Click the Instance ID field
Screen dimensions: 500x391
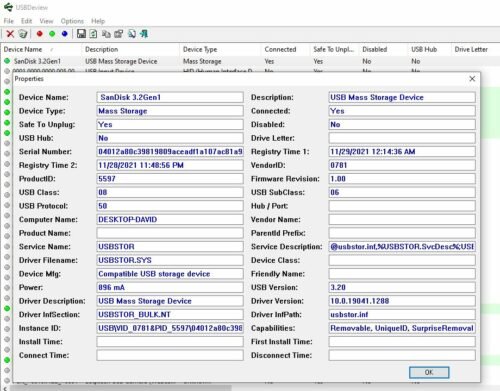click(170, 328)
